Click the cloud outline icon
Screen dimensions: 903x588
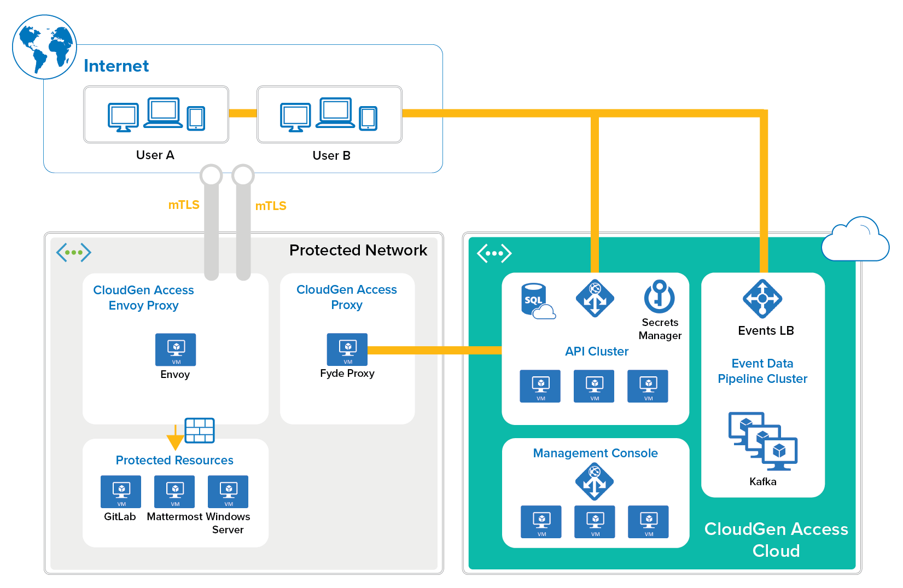(855, 240)
